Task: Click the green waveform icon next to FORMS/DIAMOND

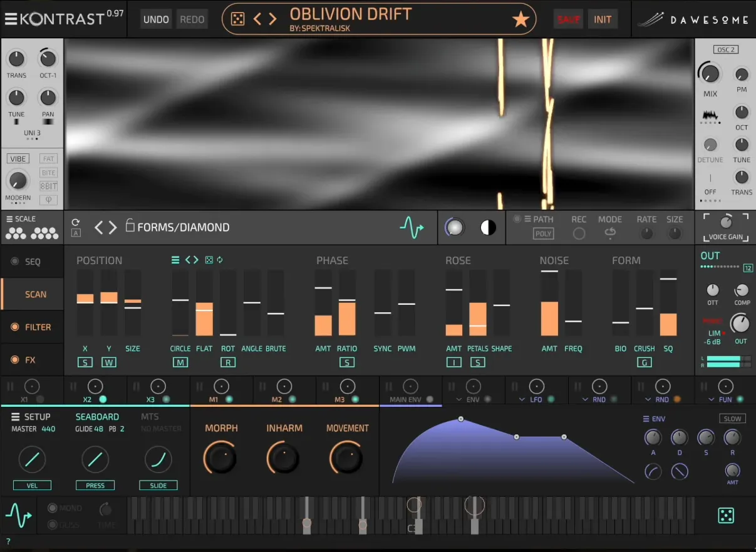Action: pos(412,227)
